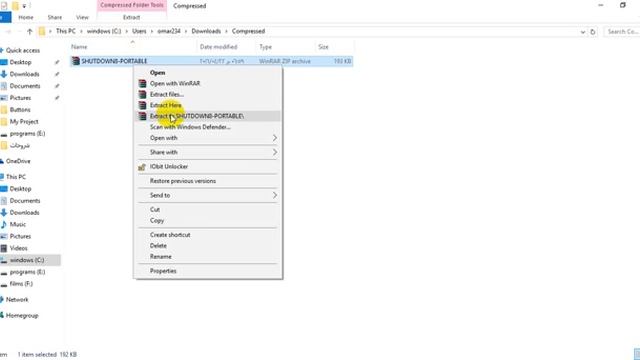
Task: Click the pin icon beside Desktop quick access
Action: tap(57, 62)
